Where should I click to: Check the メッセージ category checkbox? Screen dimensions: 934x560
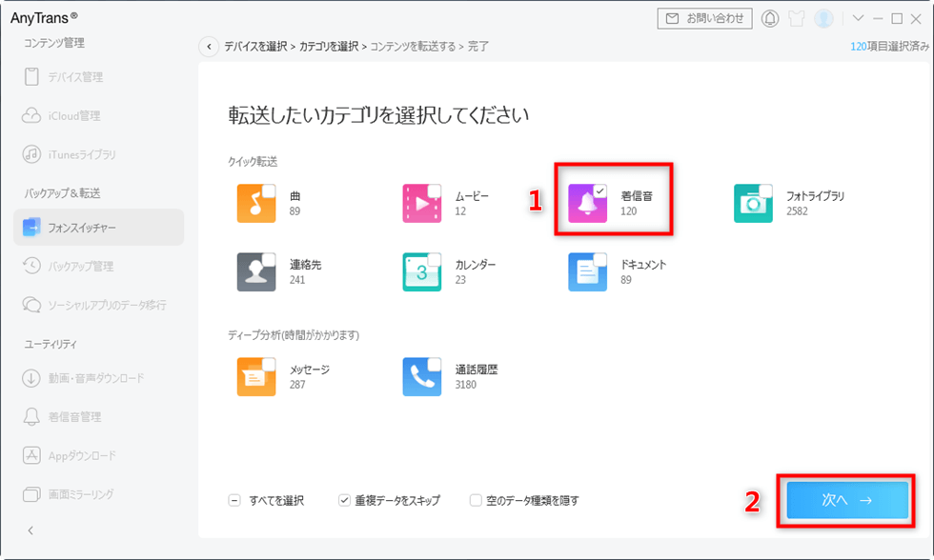click(269, 364)
